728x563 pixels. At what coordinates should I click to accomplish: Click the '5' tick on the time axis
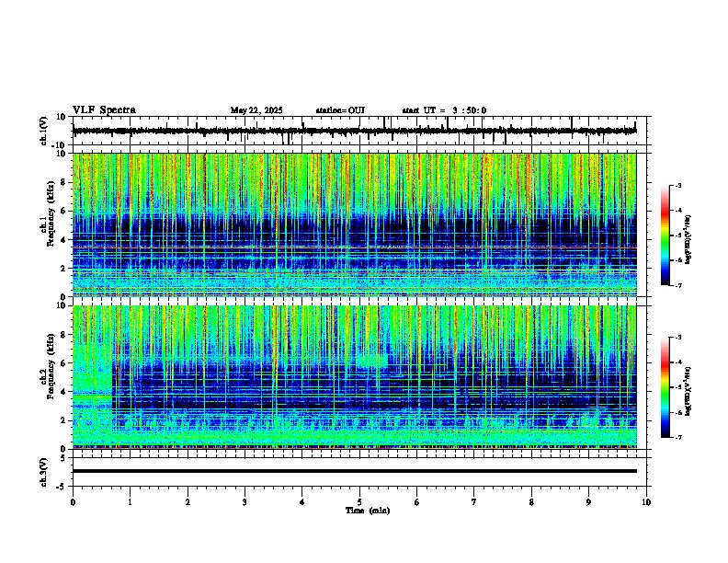point(359,502)
